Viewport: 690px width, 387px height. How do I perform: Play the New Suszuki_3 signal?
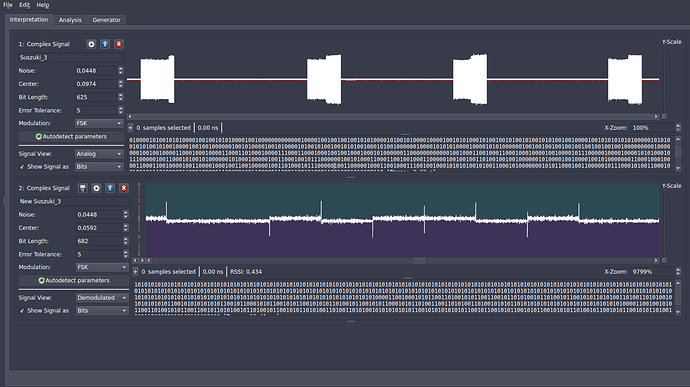96,188
